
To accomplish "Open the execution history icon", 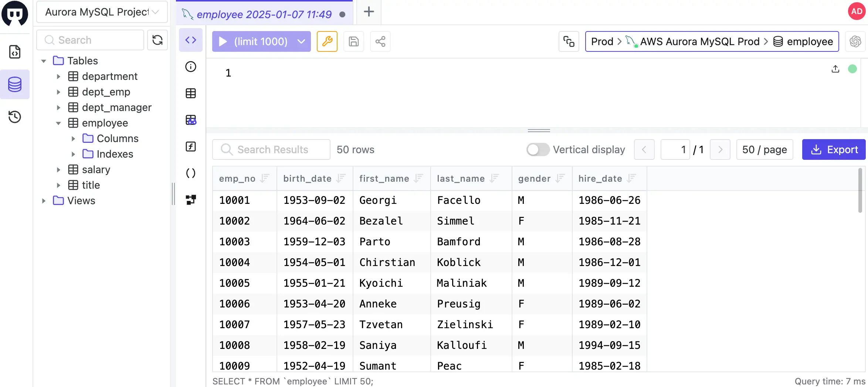I will pos(15,117).
